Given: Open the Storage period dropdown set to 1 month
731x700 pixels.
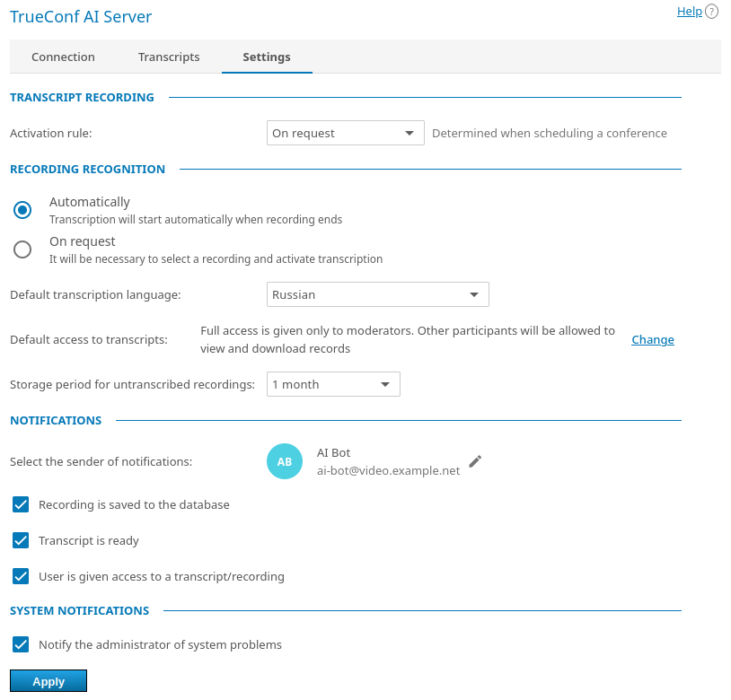Looking at the screenshot, I should click(333, 384).
